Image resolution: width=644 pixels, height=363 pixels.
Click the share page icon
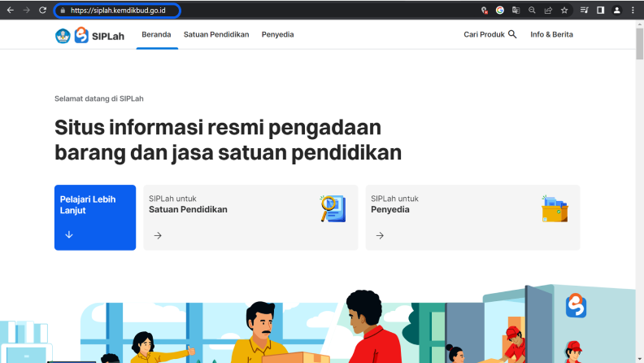coord(548,11)
